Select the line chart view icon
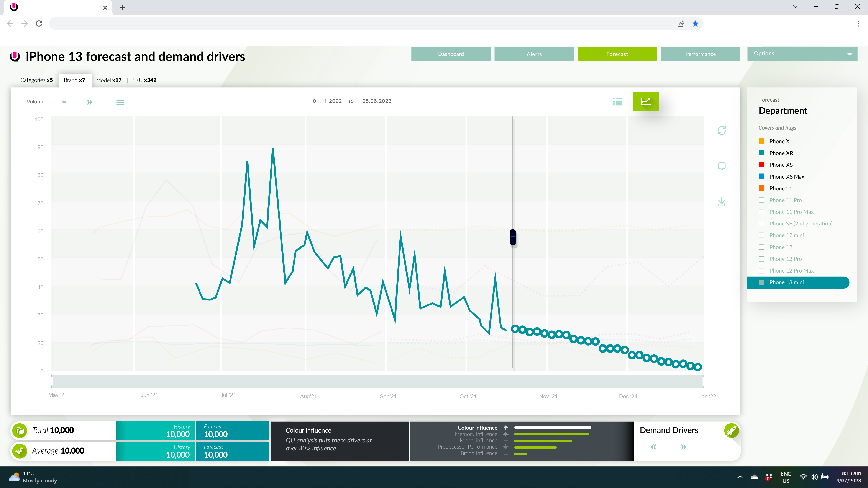This screenshot has height=488, width=868. [x=646, y=101]
